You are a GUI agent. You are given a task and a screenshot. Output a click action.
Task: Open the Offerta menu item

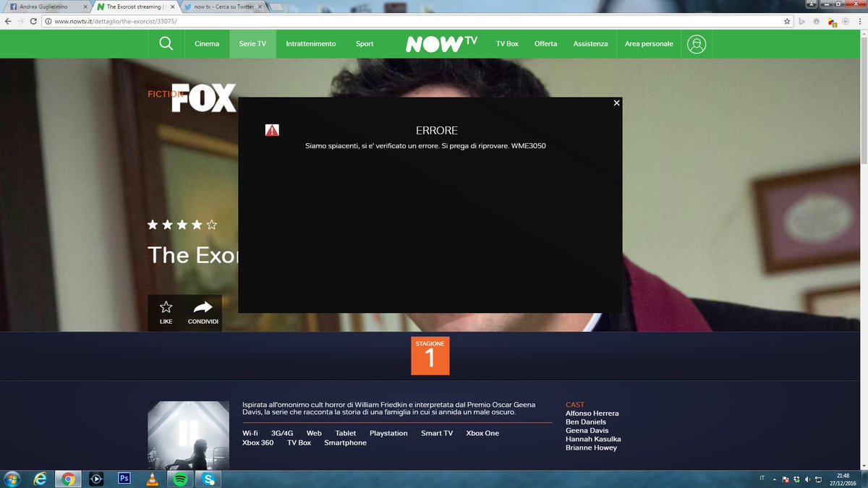(x=545, y=43)
